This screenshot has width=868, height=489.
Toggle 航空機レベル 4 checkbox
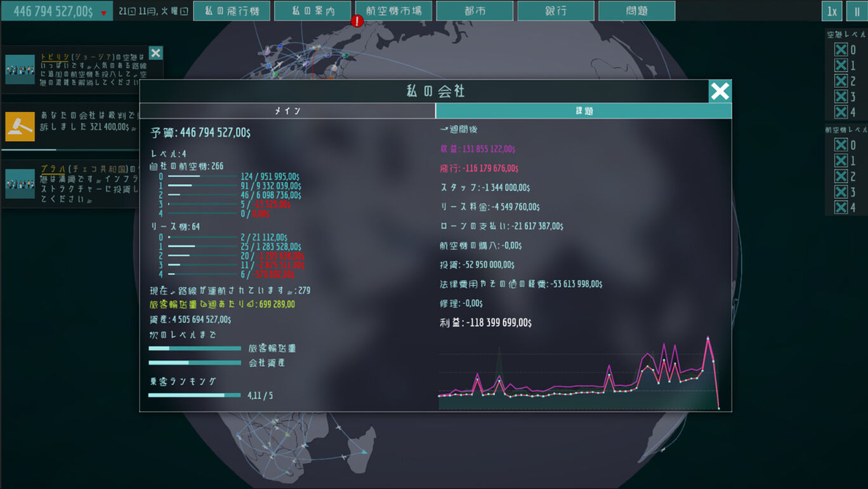click(x=841, y=208)
